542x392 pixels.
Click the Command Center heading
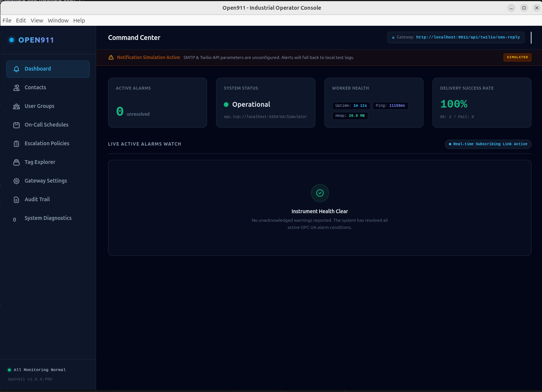coord(134,38)
